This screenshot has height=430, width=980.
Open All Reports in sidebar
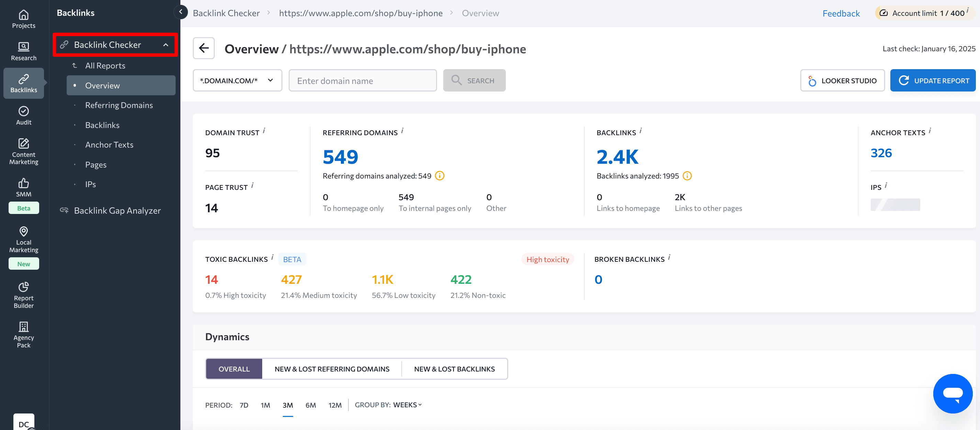click(105, 65)
